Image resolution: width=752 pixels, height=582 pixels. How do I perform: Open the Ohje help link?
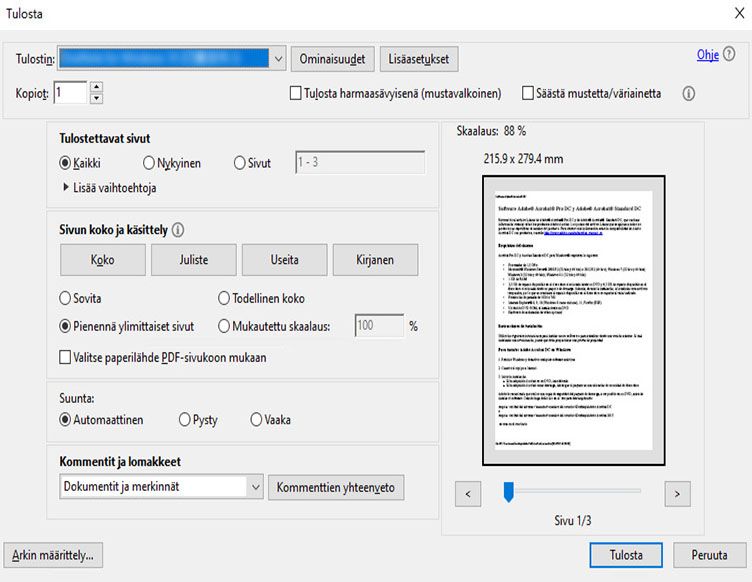pos(707,55)
